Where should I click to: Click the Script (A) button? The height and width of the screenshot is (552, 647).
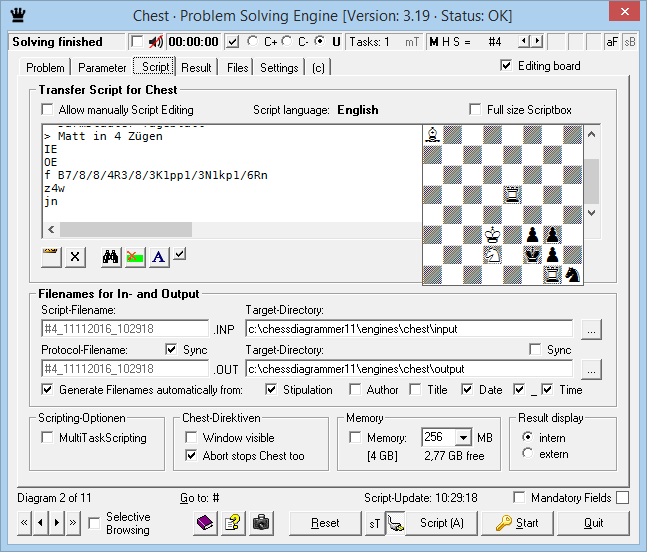[442, 523]
